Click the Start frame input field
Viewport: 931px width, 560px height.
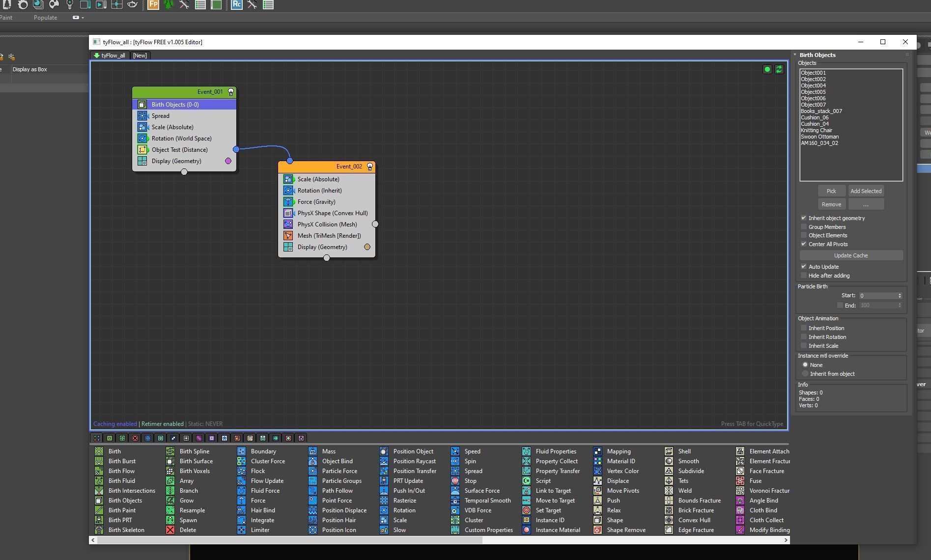(877, 296)
